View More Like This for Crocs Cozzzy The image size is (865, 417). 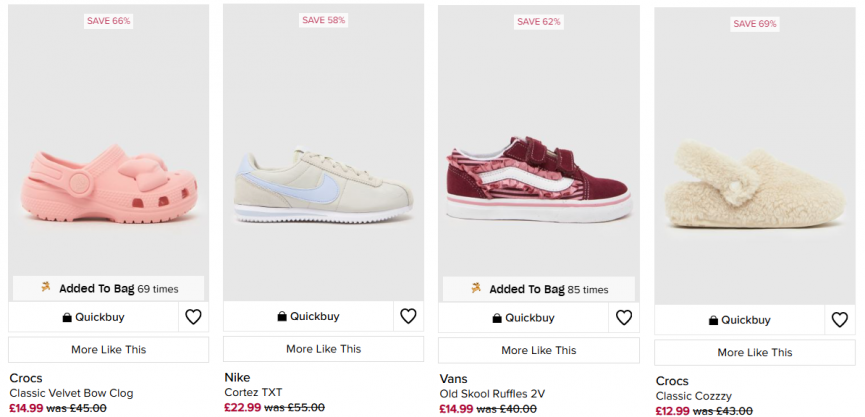point(754,352)
